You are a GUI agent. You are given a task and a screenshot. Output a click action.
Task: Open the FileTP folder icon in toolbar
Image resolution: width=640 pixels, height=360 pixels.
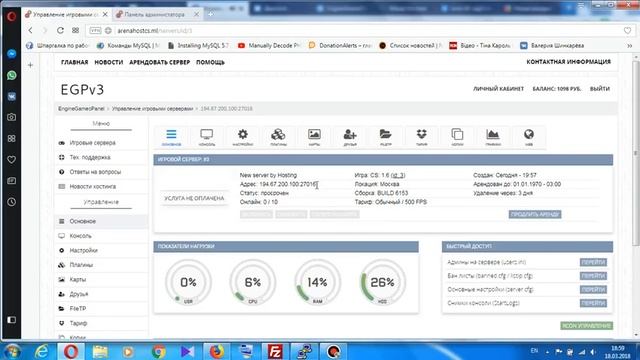click(385, 137)
